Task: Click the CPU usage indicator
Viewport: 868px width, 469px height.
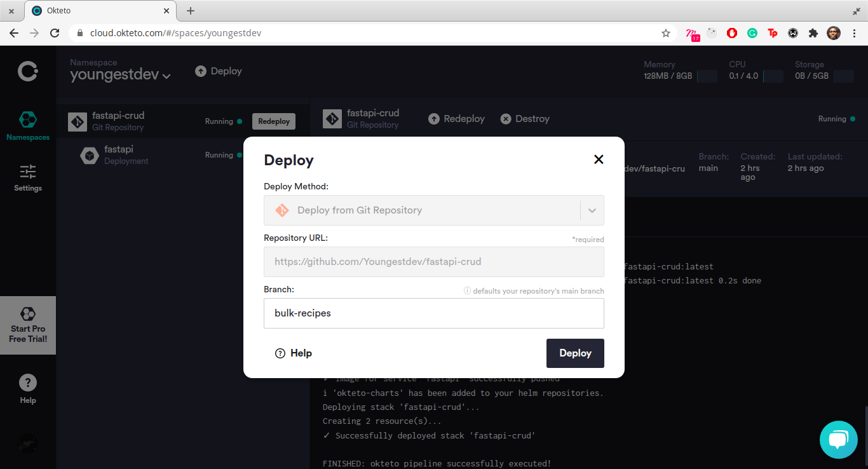Action: pos(756,71)
